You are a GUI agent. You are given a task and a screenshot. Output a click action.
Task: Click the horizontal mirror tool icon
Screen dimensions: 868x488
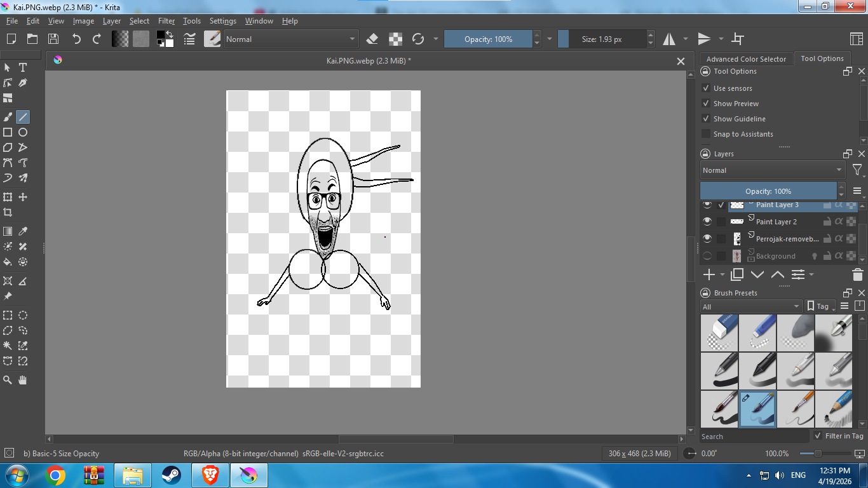(x=669, y=39)
